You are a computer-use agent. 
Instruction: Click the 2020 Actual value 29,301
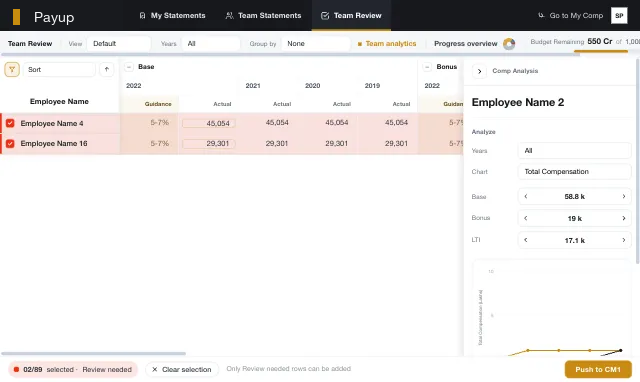coord(336,143)
